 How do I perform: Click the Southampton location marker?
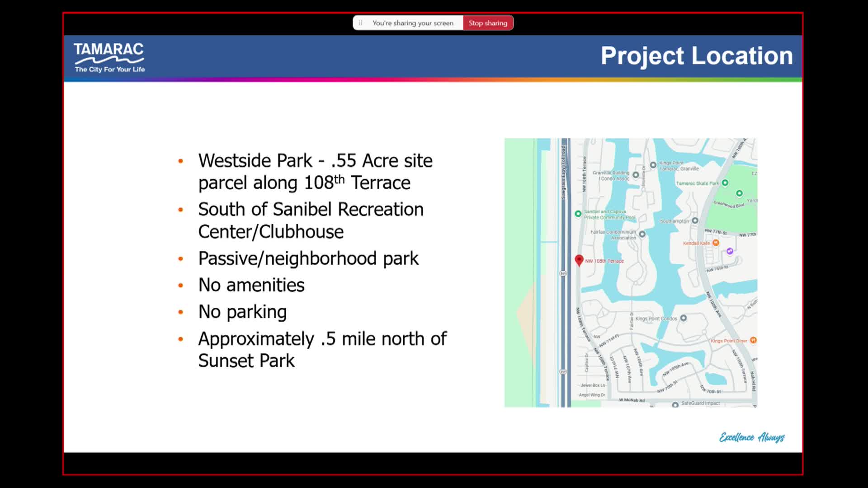695,221
